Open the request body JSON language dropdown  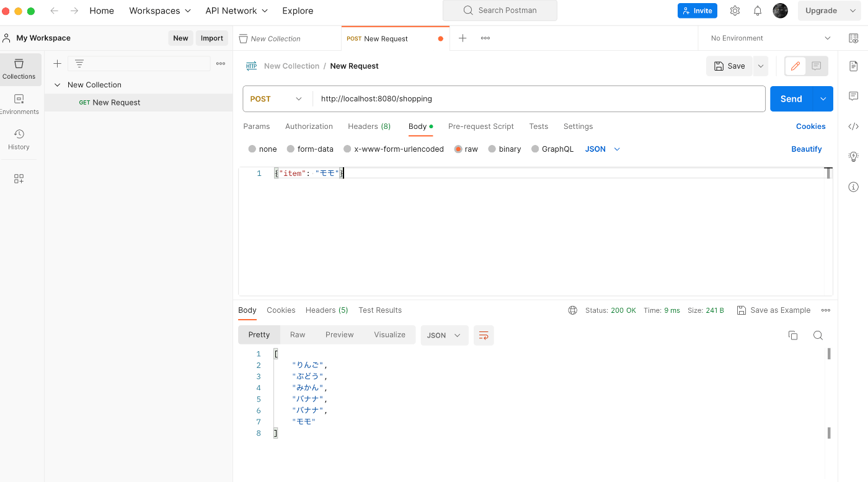[x=603, y=149]
